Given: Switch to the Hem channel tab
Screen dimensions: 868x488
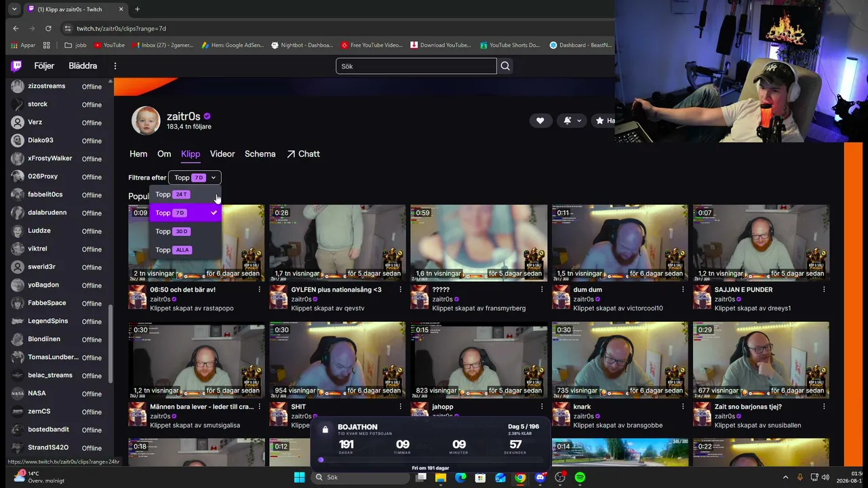Looking at the screenshot, I should click(x=138, y=154).
